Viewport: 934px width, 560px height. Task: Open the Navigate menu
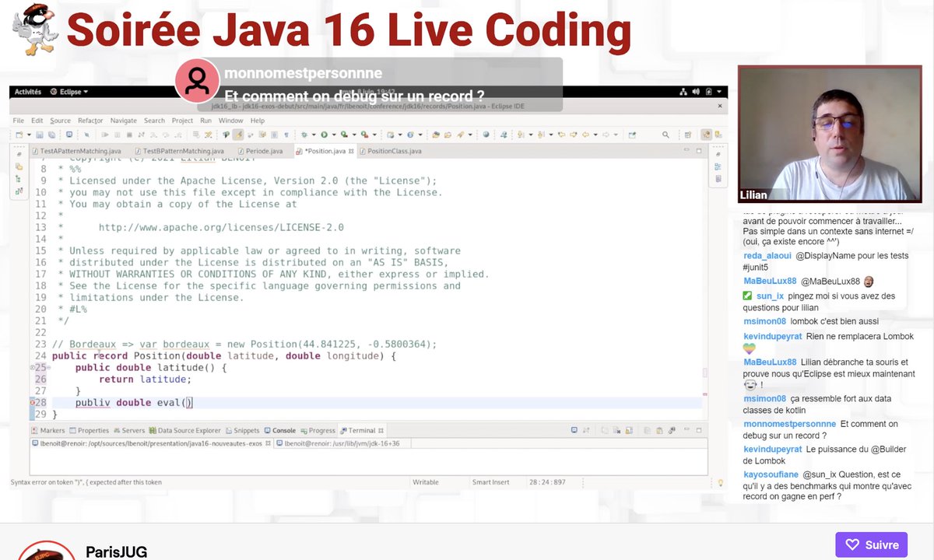[123, 121]
